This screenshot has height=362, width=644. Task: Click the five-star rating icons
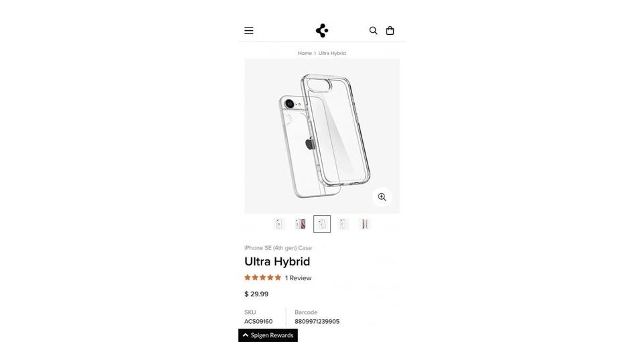tap(263, 278)
